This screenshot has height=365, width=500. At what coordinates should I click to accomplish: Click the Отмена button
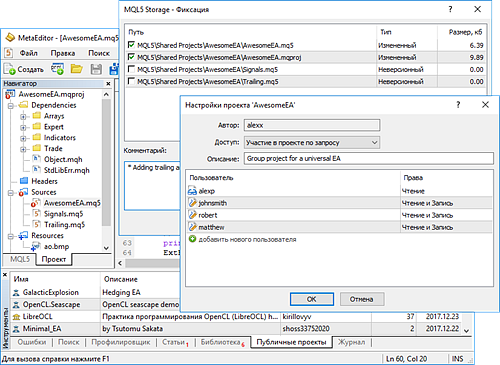362,299
